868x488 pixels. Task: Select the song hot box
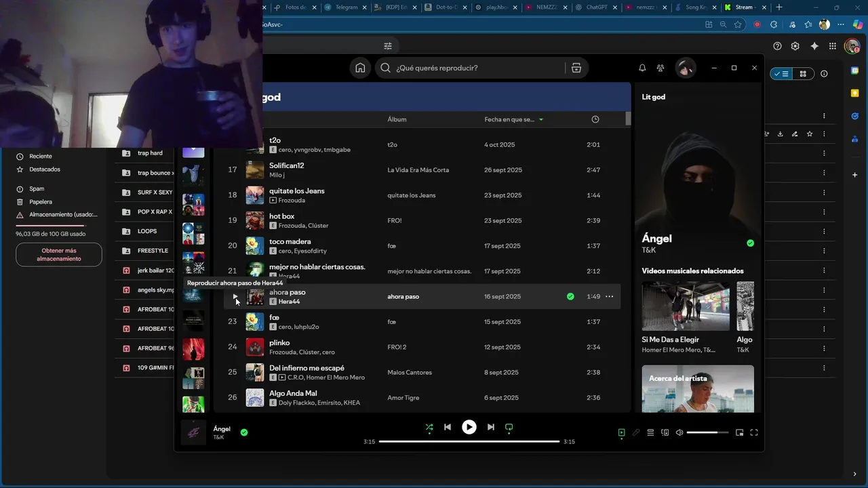tap(281, 216)
